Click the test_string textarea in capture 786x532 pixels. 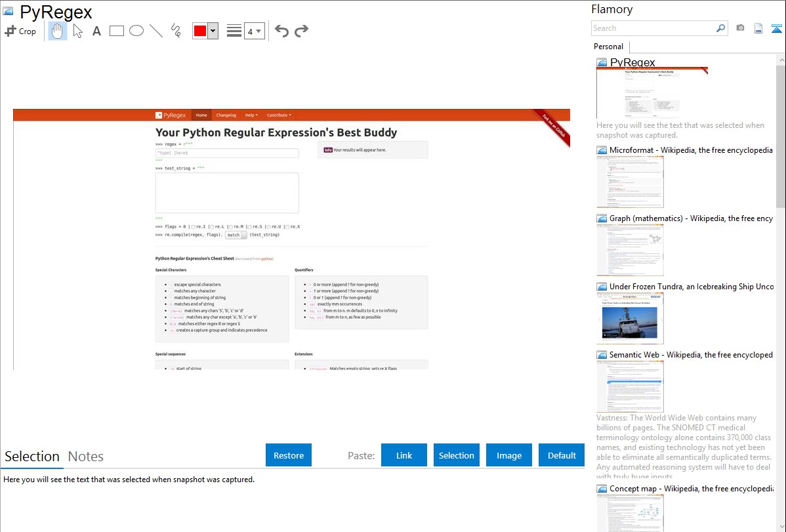227,193
